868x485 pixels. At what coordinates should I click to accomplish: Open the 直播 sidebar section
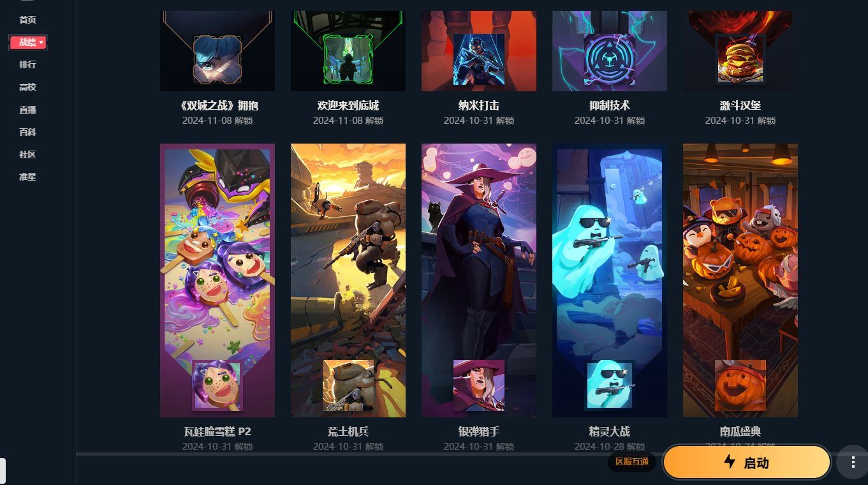27,110
